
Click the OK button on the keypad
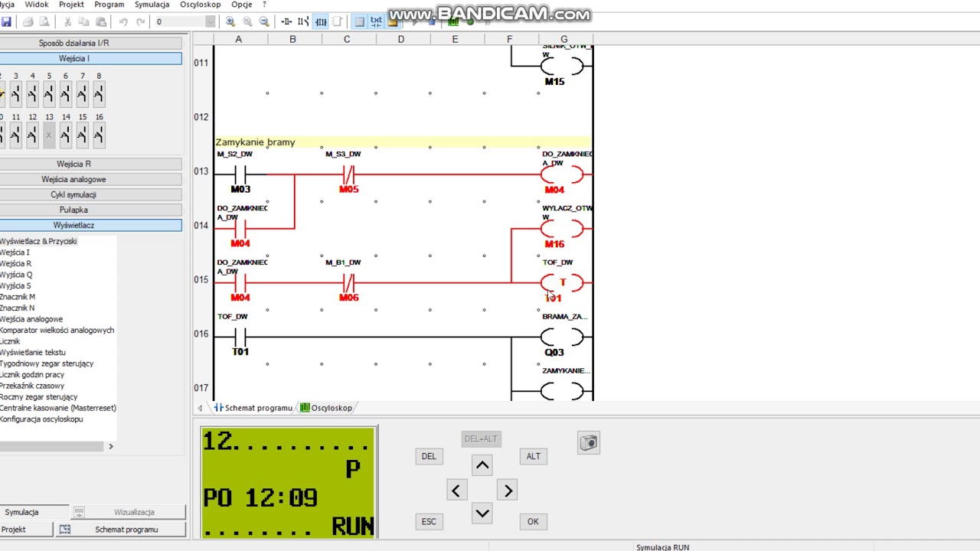click(533, 522)
